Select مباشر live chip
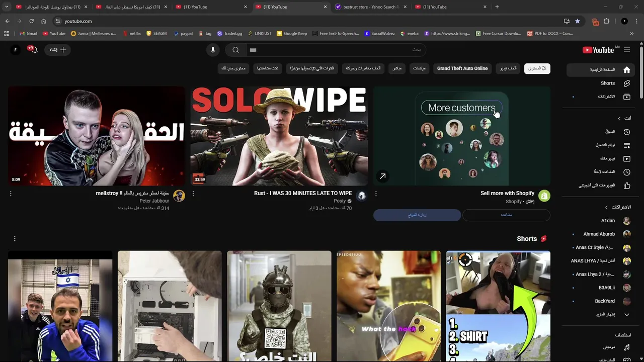Screen dimensions: 644x362 click(397, 68)
